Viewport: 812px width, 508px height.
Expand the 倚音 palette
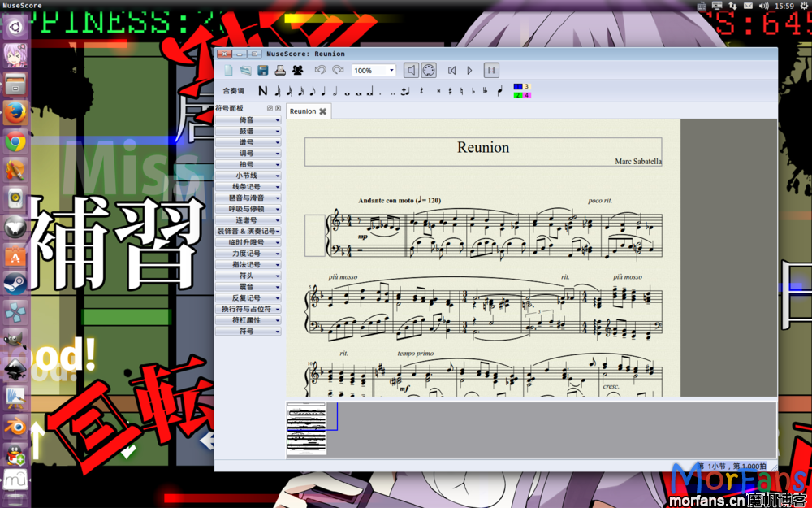point(248,120)
